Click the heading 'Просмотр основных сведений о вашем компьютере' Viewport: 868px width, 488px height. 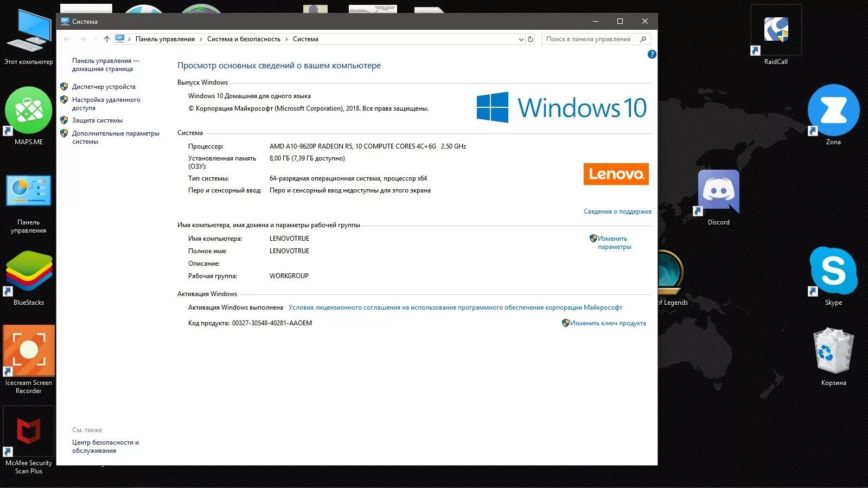click(x=279, y=66)
